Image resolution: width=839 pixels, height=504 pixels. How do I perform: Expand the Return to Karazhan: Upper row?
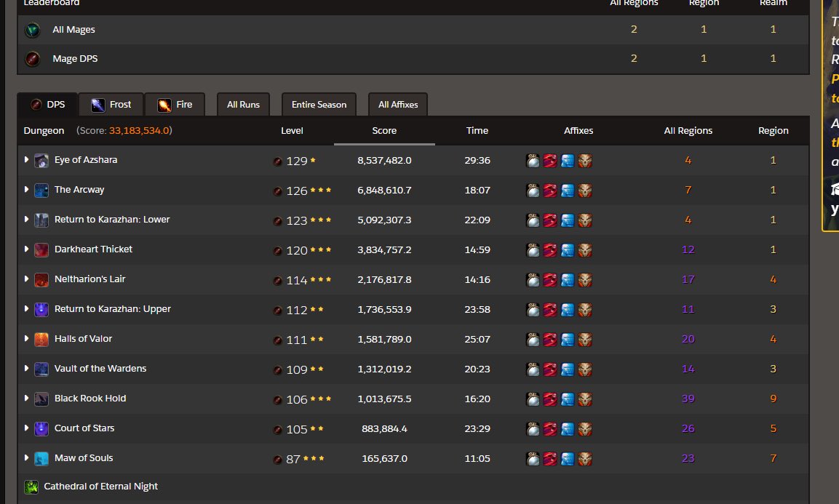pyautogui.click(x=26, y=308)
